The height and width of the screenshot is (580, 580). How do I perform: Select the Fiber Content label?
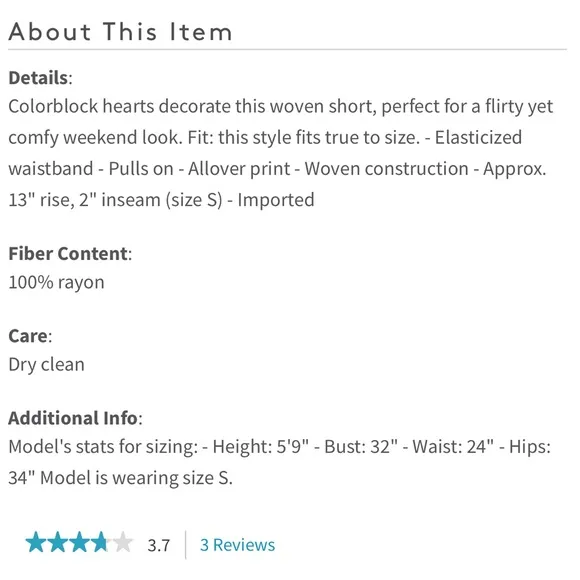70,254
